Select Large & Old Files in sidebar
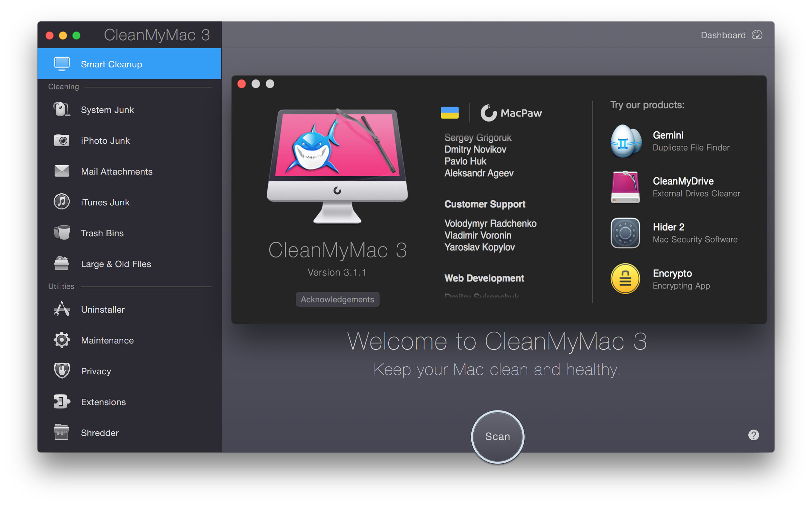 [x=129, y=264]
